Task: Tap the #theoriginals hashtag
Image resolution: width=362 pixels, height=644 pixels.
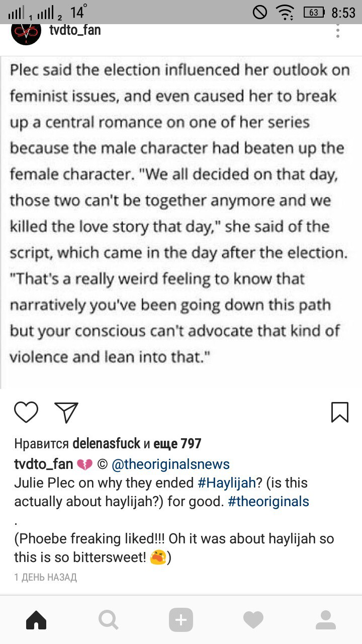Action: [268, 502]
